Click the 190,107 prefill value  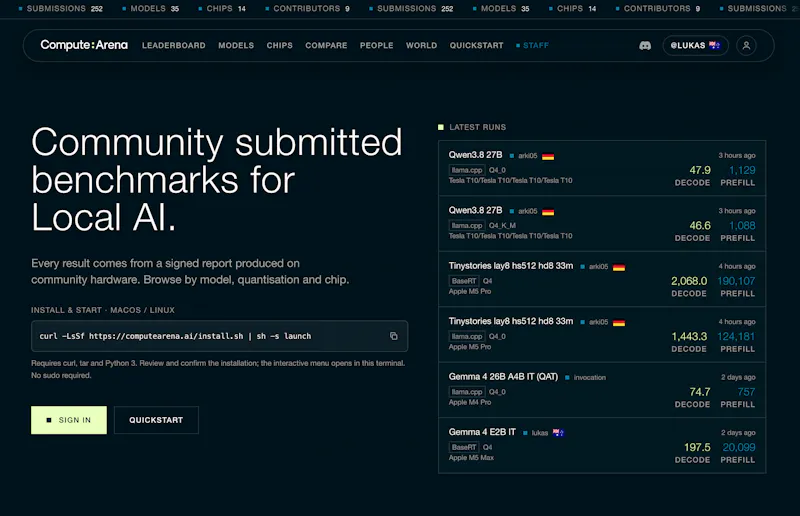736,281
